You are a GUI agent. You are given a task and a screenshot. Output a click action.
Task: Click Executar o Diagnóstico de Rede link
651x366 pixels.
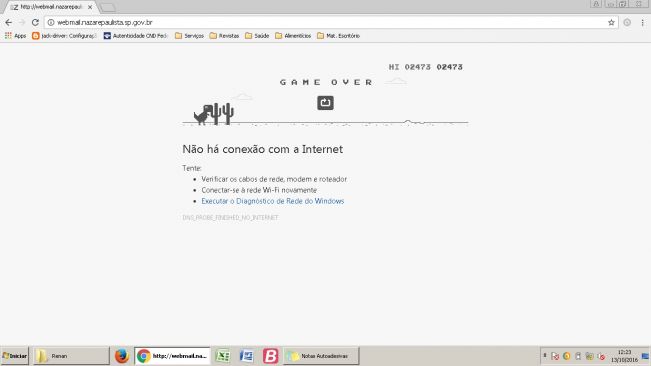click(x=273, y=201)
